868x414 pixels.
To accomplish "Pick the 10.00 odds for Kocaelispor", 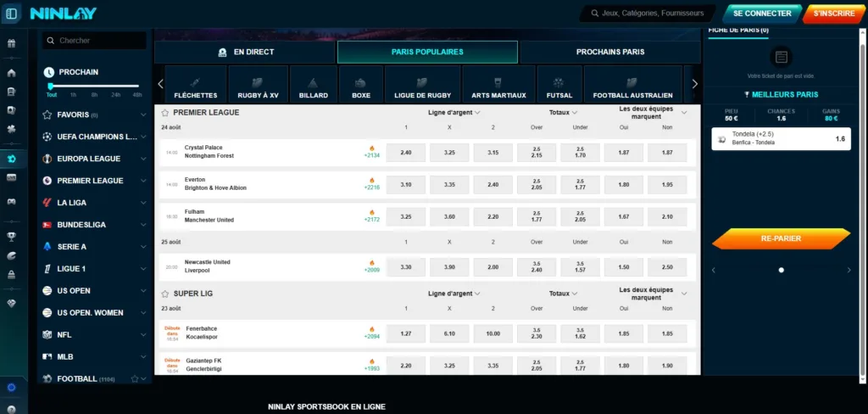I will tap(493, 333).
